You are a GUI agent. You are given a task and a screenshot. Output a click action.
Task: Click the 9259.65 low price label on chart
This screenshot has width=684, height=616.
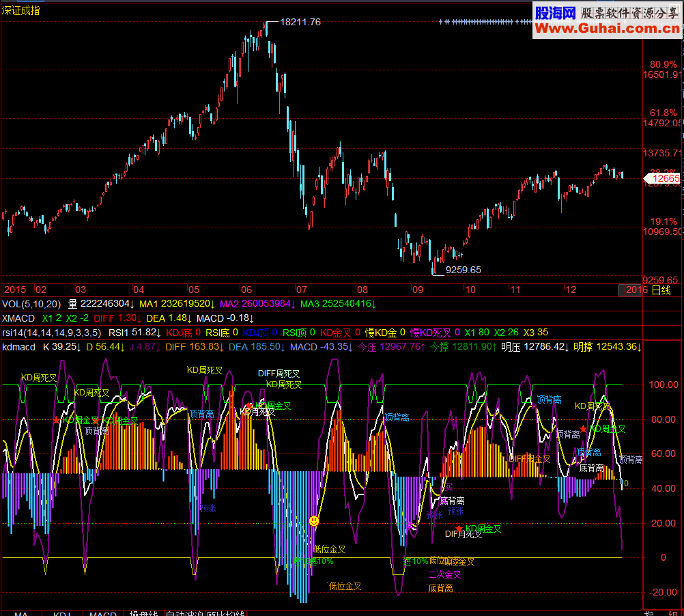tap(464, 270)
